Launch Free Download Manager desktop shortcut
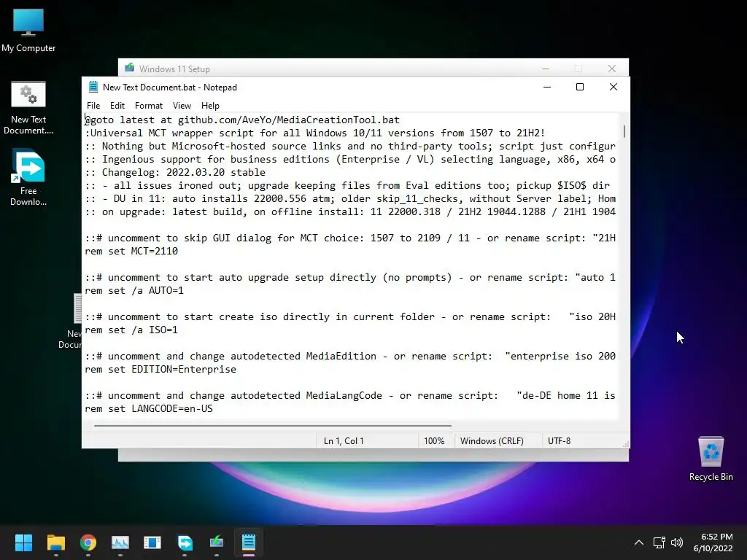This screenshot has width=747, height=560. [28, 178]
